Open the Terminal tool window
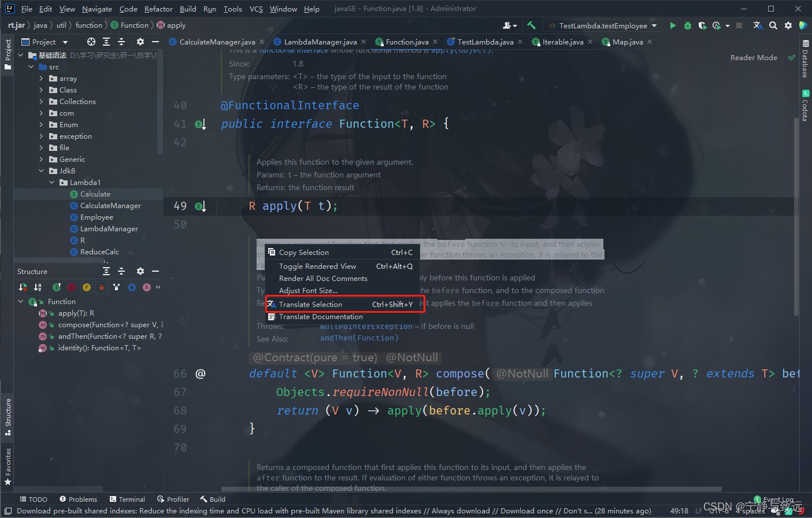 126,499
